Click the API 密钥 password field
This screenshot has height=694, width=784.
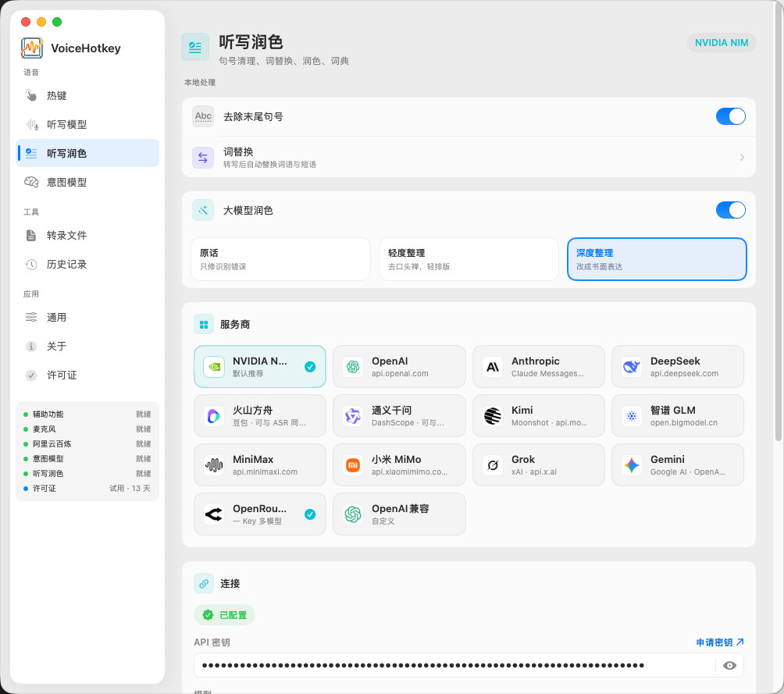coord(455,665)
